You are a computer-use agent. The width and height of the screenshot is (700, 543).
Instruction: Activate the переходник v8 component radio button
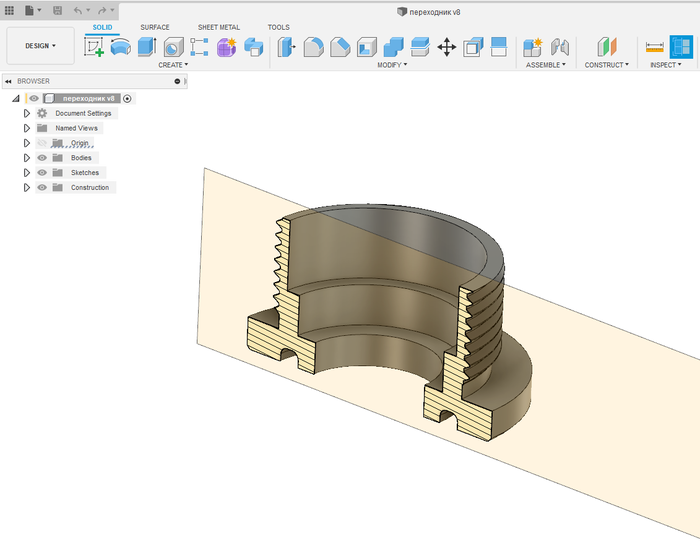[128, 99]
